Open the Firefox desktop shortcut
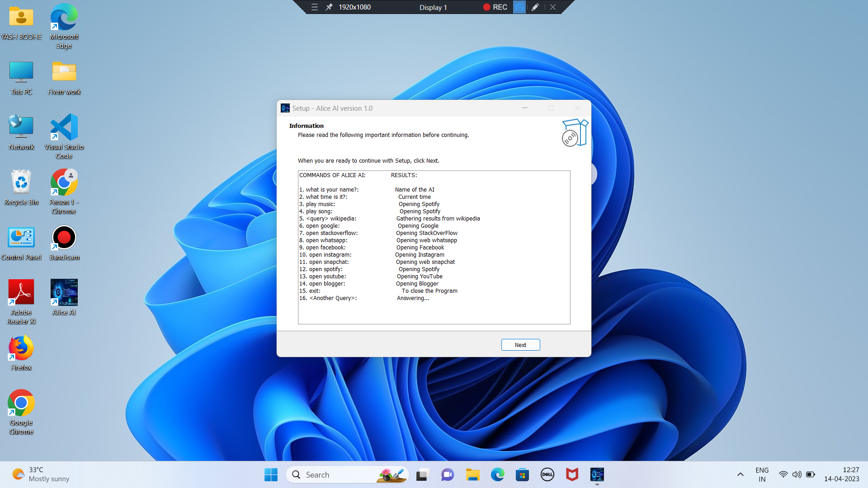The width and height of the screenshot is (868, 488). coord(21,353)
